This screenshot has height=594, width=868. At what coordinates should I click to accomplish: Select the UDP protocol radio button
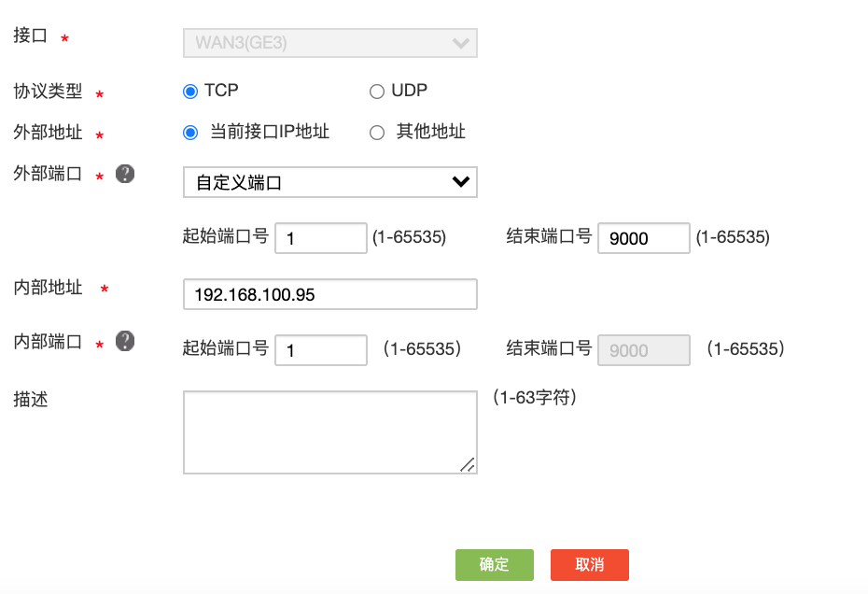tap(377, 92)
